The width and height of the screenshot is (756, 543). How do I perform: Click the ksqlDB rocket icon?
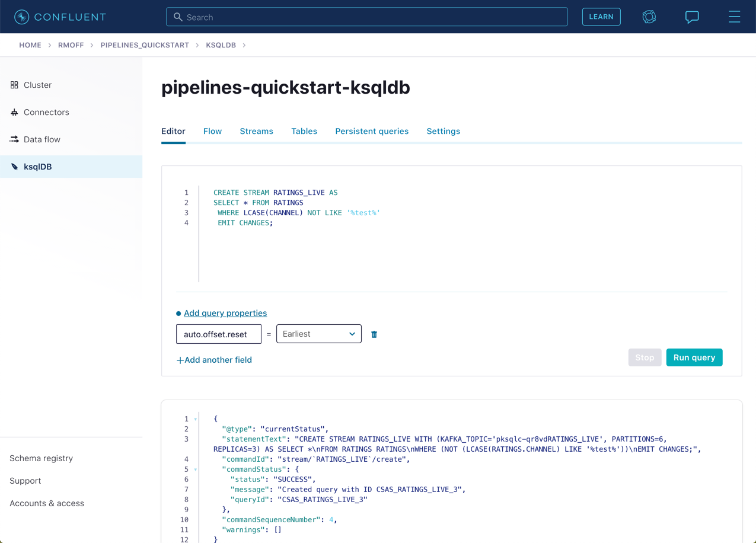click(x=14, y=167)
